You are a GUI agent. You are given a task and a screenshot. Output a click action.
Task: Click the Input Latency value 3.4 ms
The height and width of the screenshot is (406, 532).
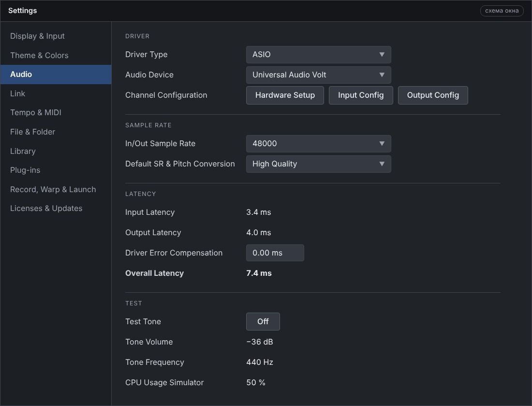click(259, 212)
